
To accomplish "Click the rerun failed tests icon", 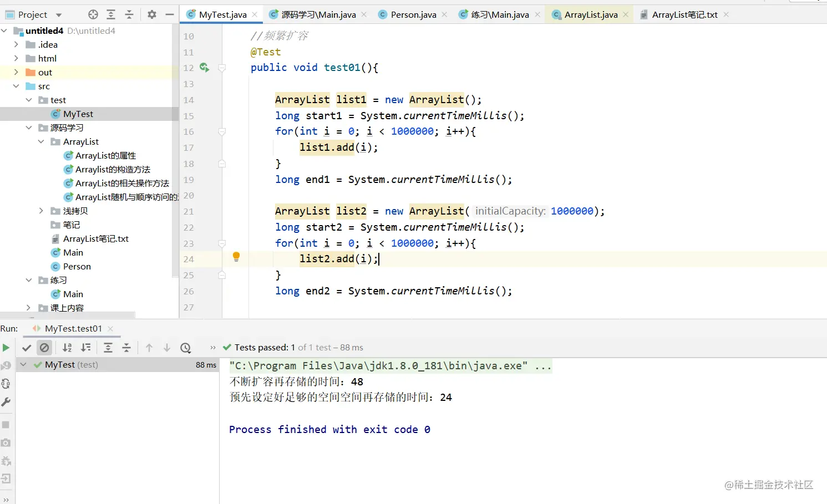I will tap(6, 366).
